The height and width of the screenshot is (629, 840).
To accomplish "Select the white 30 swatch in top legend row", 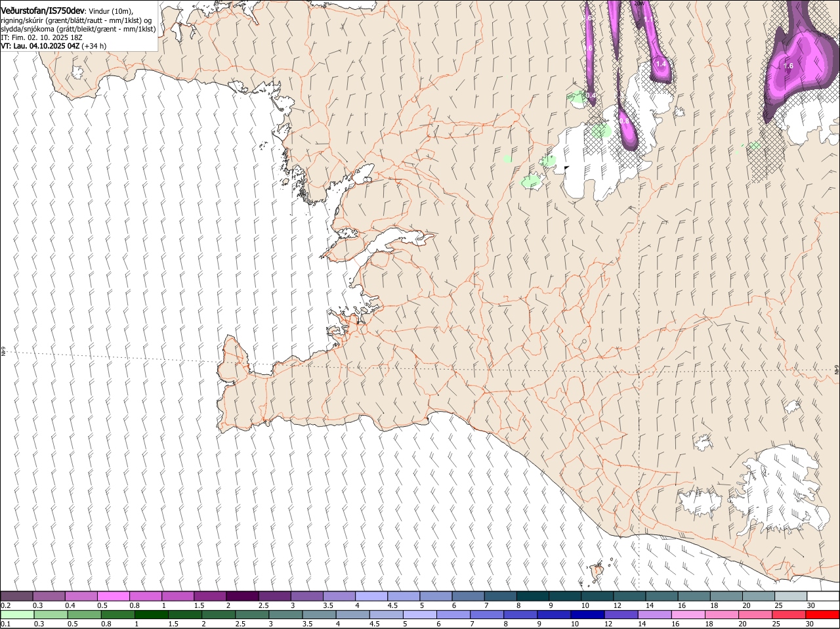I will pyautogui.click(x=823, y=596).
